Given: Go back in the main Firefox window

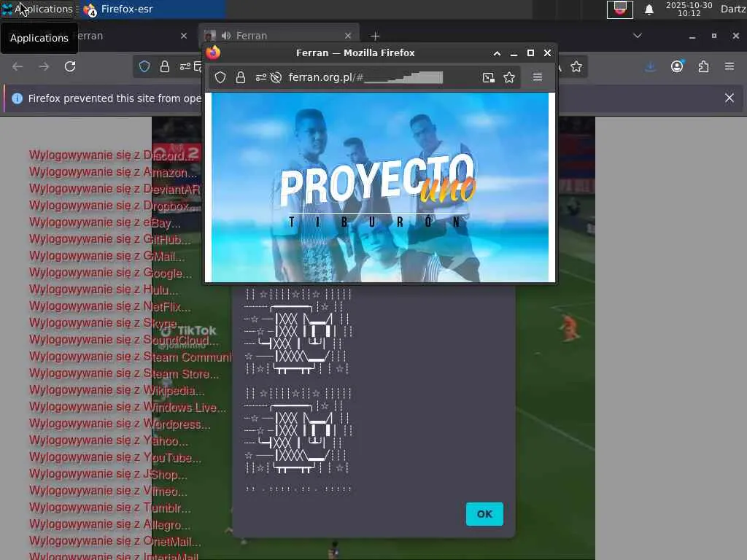Looking at the screenshot, I should [x=18, y=66].
